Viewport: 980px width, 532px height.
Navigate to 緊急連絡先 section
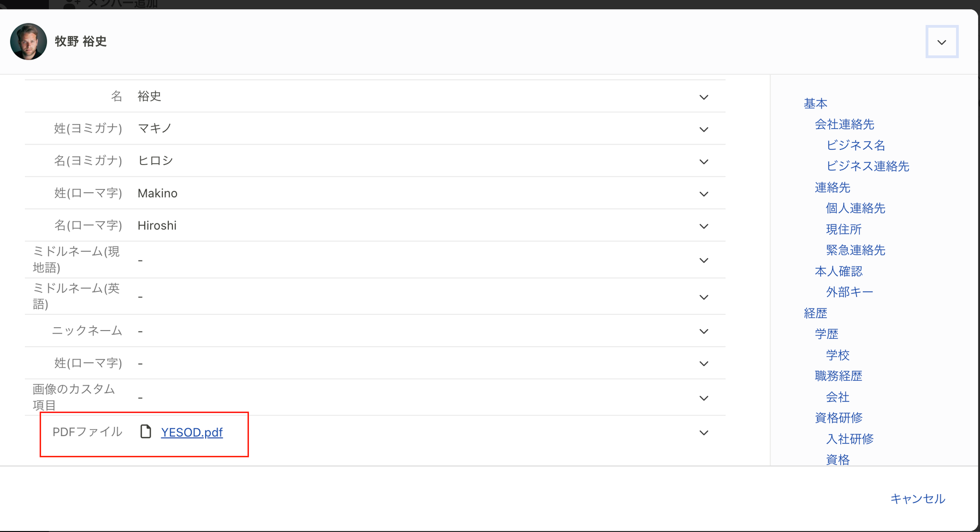[x=856, y=250]
